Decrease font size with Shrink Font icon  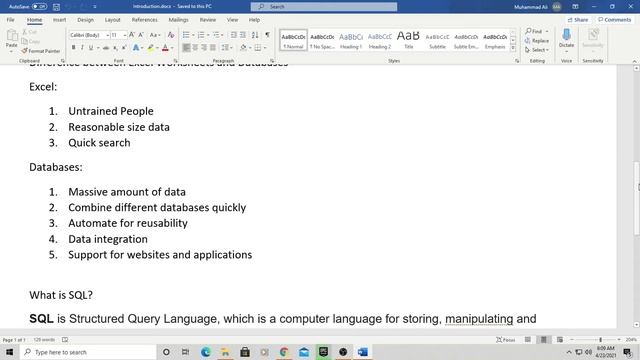pos(141,35)
